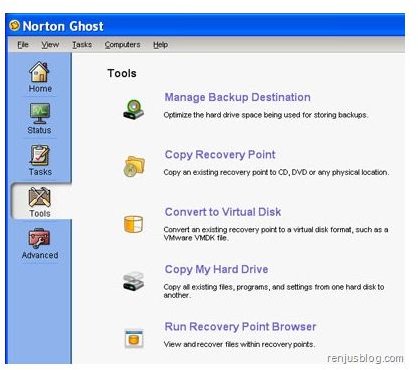Open the File menu
The image size is (418, 370).
23,45
